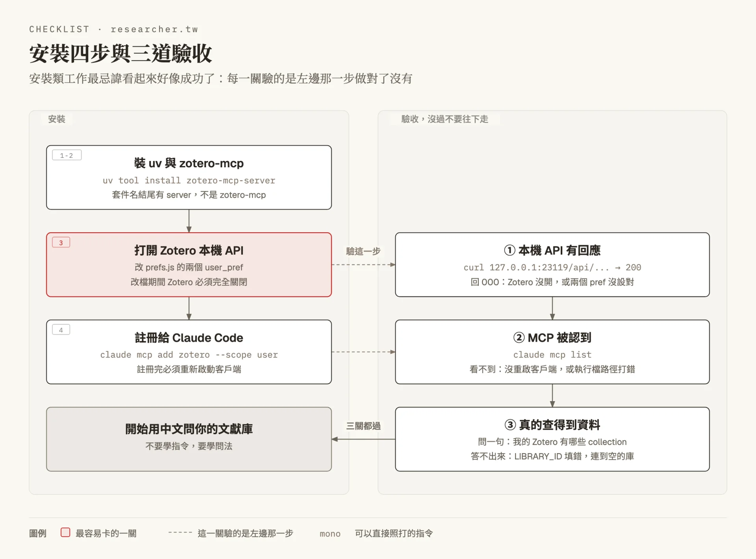Click the step 4 badge
The height and width of the screenshot is (559, 756).
click(61, 330)
